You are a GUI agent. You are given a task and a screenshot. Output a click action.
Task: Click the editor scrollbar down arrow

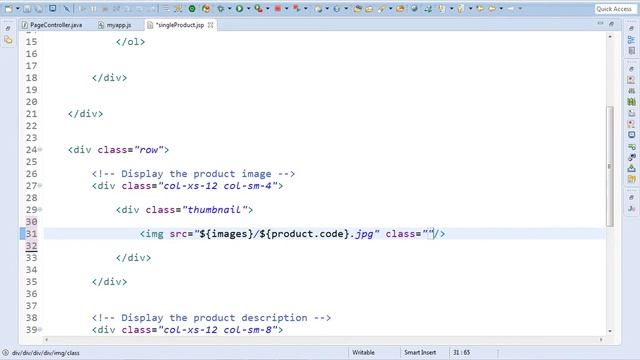tap(610, 331)
